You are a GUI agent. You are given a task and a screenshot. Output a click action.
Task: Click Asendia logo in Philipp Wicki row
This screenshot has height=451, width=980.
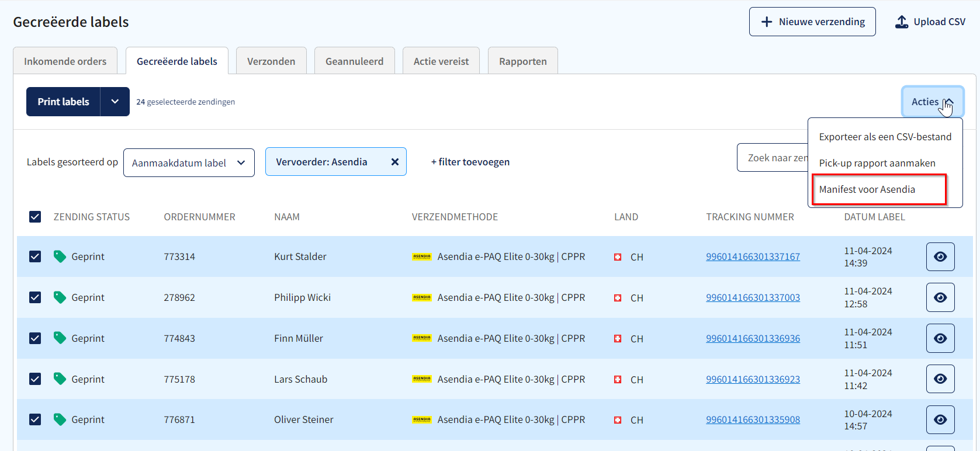422,297
